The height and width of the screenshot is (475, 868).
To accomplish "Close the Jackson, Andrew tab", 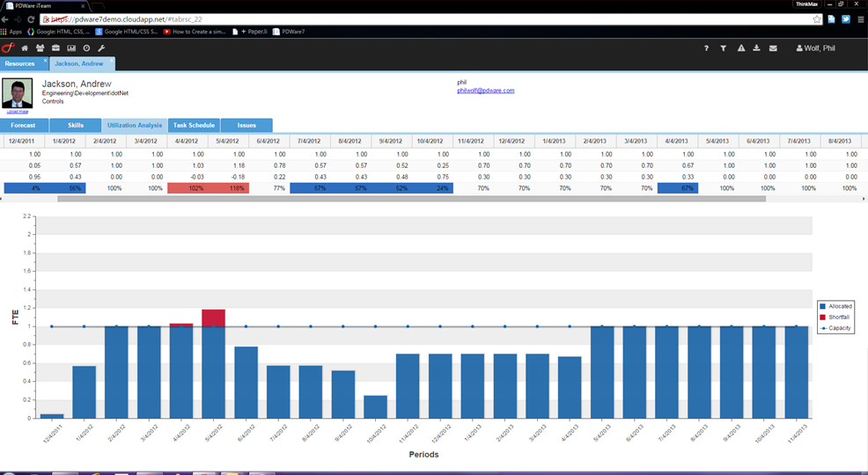I will tap(111, 60).
